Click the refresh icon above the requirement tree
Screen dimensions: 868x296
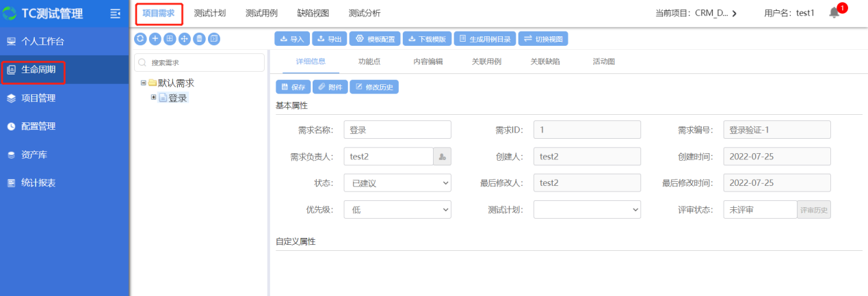[140, 39]
